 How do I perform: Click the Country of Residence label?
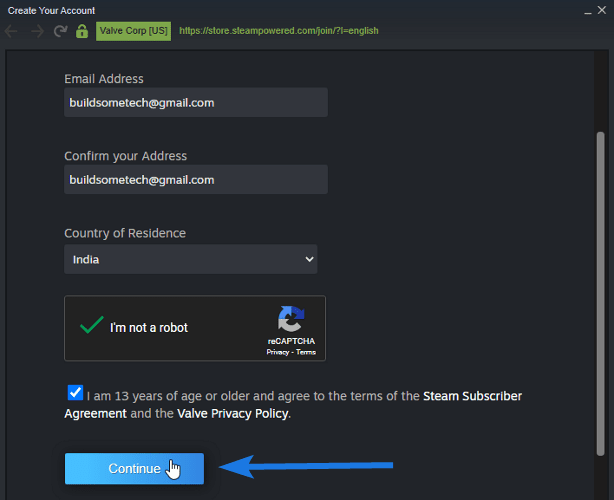click(125, 233)
